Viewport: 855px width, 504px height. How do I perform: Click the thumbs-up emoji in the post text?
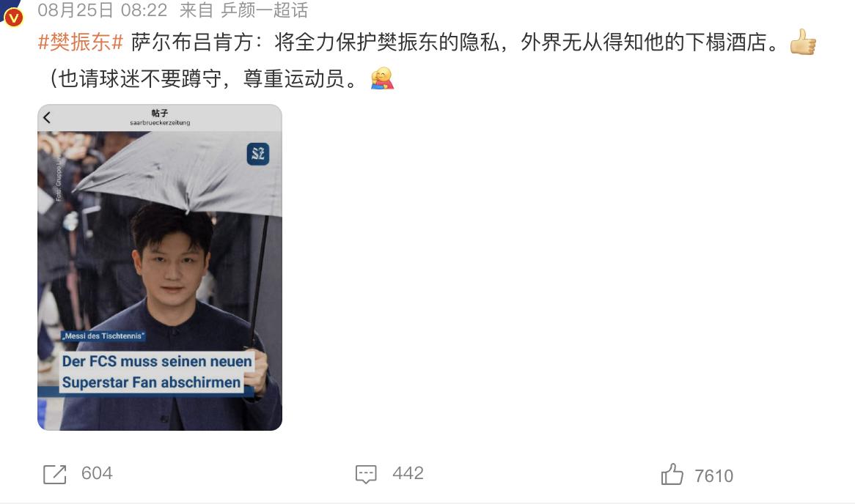point(803,42)
